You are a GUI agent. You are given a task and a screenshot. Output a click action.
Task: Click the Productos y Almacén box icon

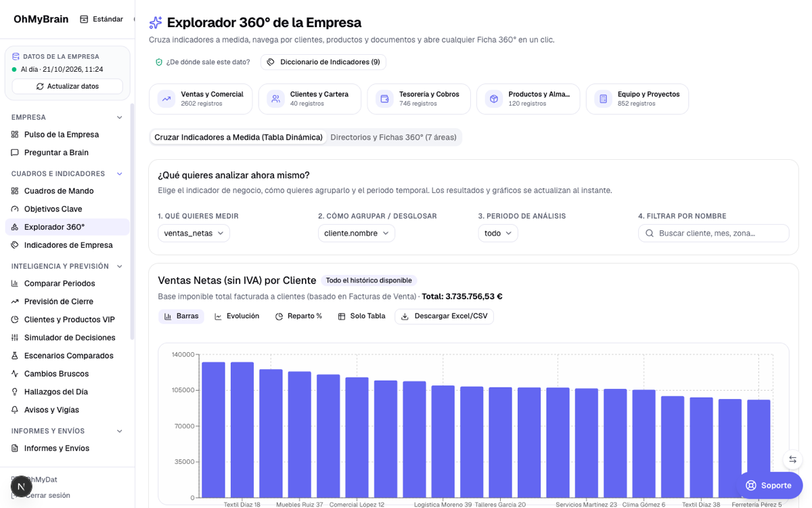tap(494, 99)
